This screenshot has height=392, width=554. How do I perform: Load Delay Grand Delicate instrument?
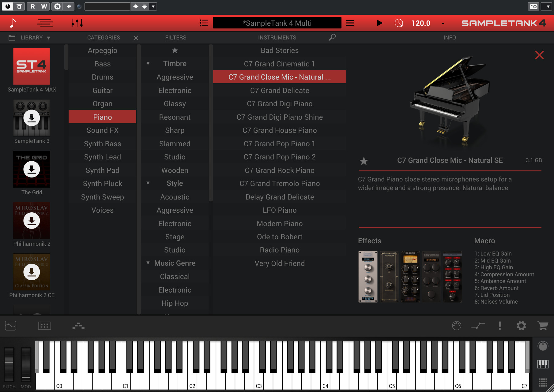[280, 197]
